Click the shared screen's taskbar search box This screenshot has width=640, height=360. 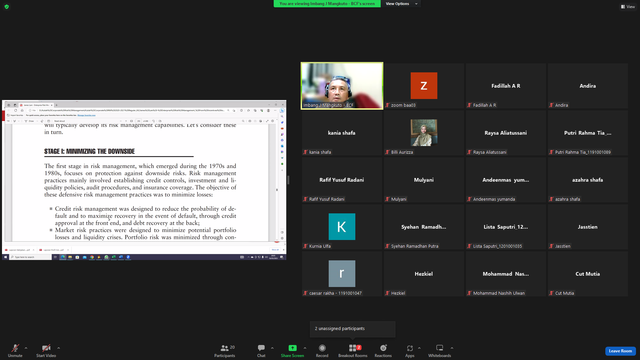[x=31, y=257]
